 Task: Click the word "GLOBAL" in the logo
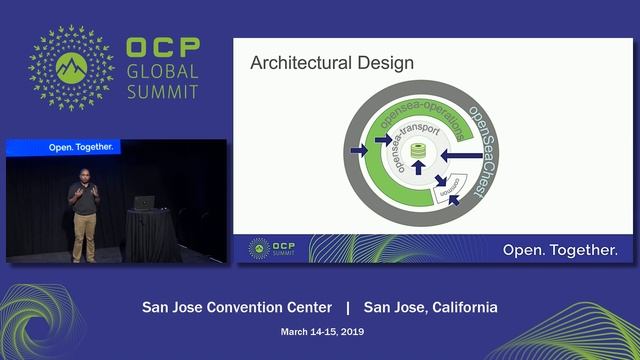coord(162,71)
